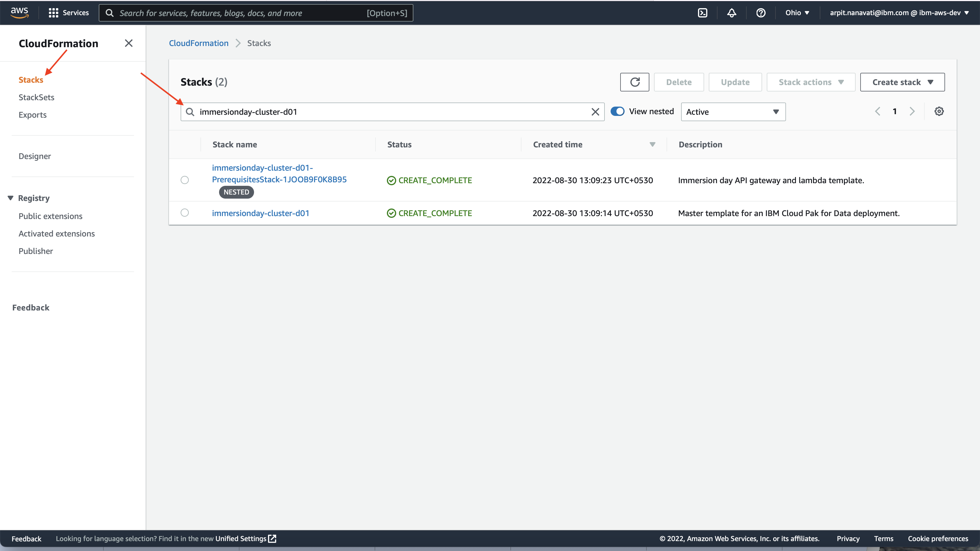Close the CloudFormation side navigation
980x551 pixels.
coord(128,43)
